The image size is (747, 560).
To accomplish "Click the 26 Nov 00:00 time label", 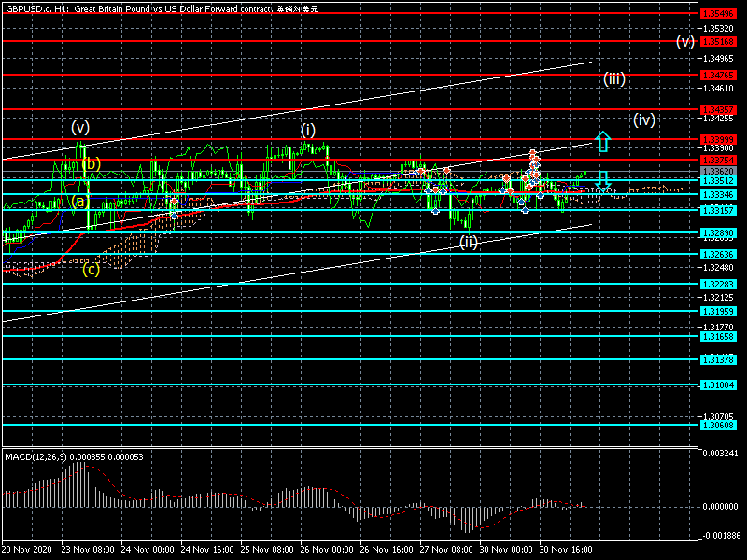I will [327, 549].
